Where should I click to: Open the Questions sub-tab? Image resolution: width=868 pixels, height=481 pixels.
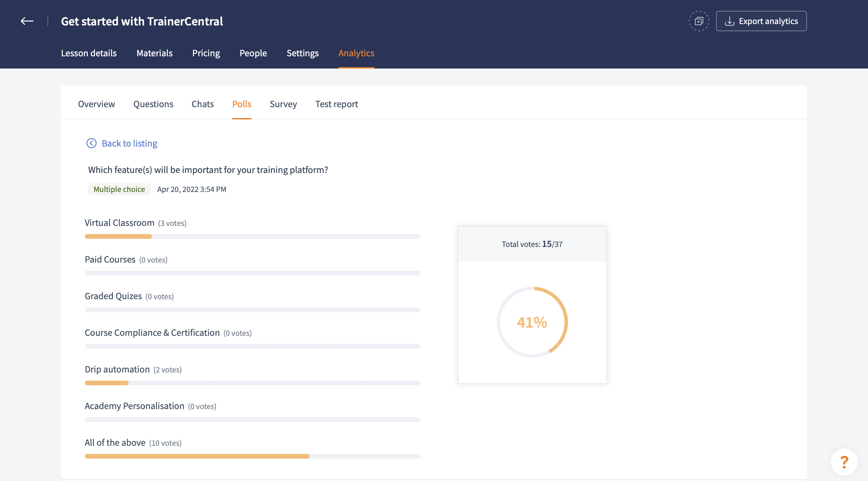(x=153, y=104)
